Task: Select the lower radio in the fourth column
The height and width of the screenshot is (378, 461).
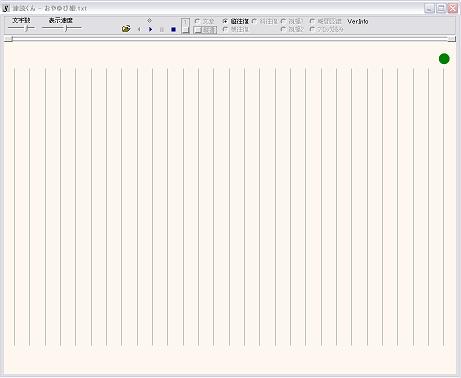Action: pyautogui.click(x=292, y=29)
